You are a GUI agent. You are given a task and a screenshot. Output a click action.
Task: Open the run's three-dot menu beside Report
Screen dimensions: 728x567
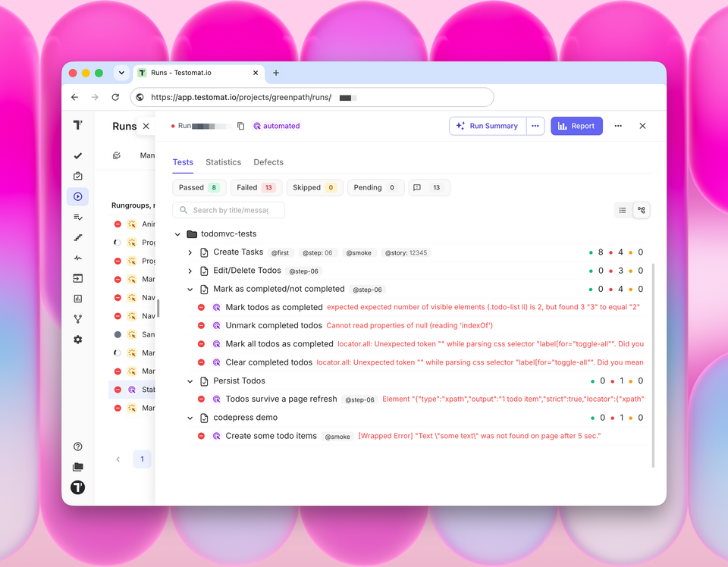coord(618,126)
